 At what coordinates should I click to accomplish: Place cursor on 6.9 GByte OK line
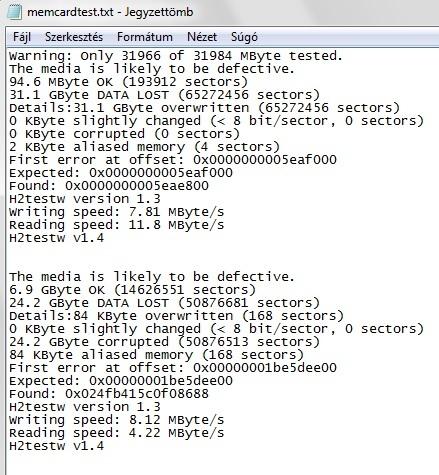pos(132,290)
